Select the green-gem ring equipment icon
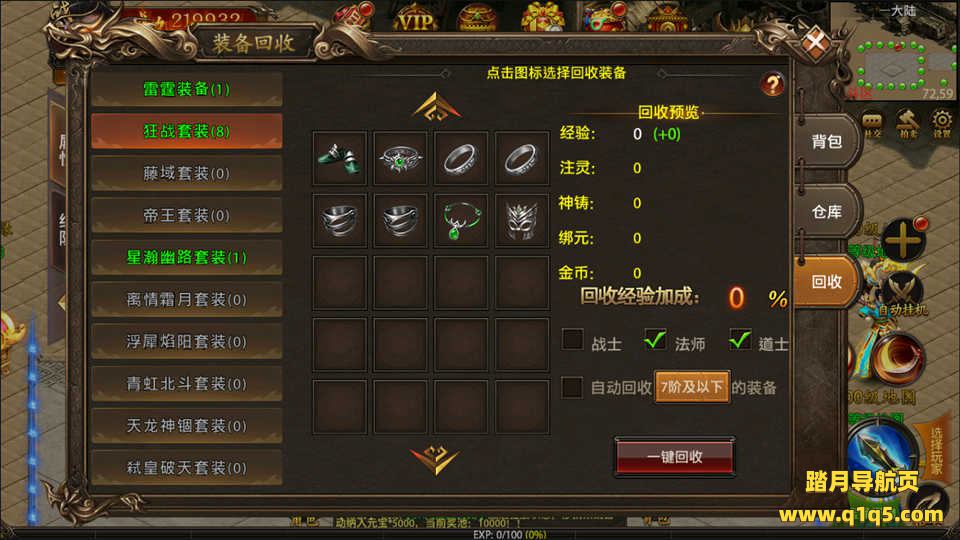 point(400,159)
